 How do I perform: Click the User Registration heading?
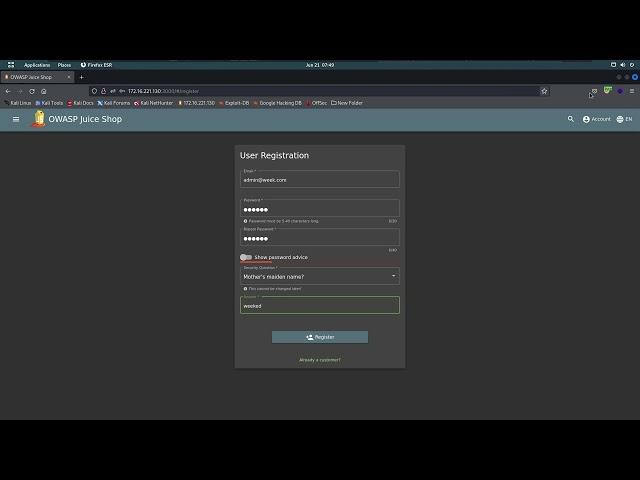click(x=274, y=156)
